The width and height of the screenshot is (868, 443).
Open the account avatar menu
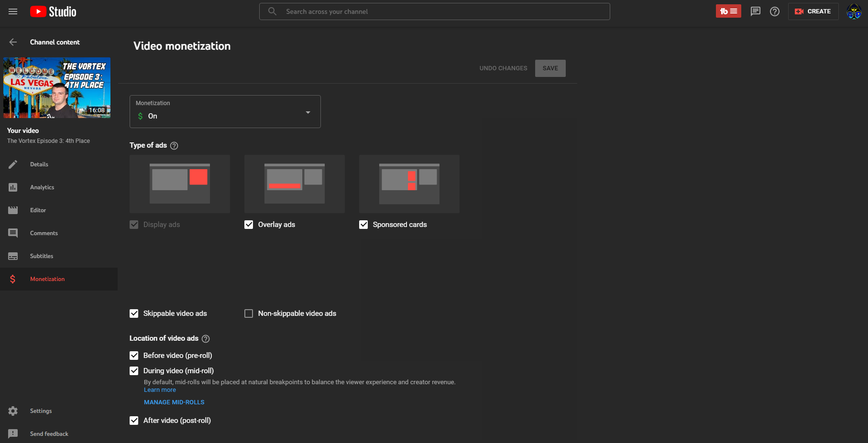point(854,11)
